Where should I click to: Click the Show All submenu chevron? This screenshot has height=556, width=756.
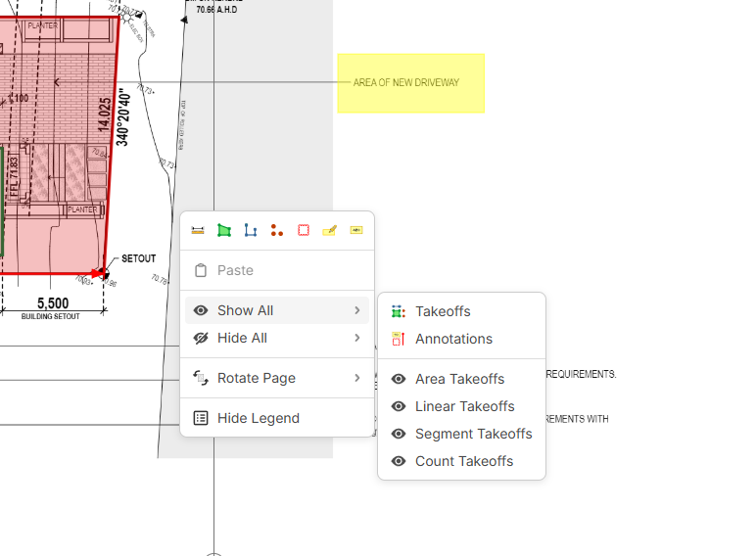pyautogui.click(x=356, y=310)
